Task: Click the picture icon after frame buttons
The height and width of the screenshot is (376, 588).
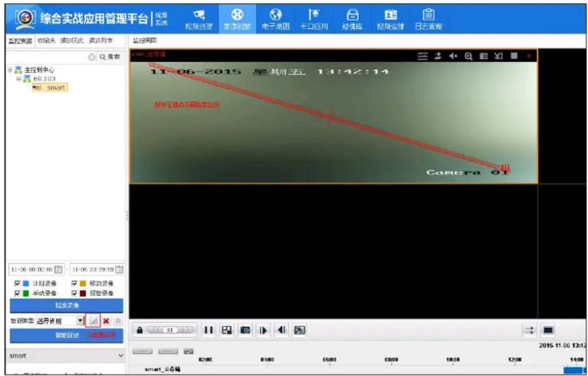Action: click(x=299, y=330)
